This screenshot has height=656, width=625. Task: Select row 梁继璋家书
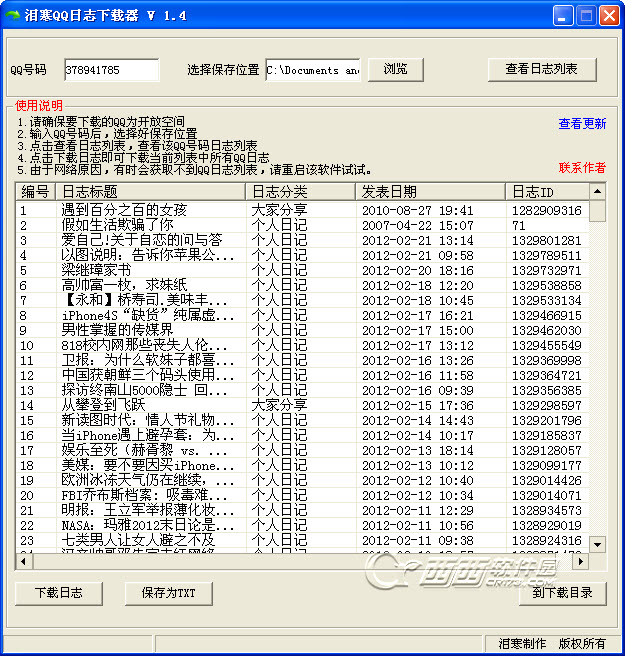pyautogui.click(x=302, y=270)
